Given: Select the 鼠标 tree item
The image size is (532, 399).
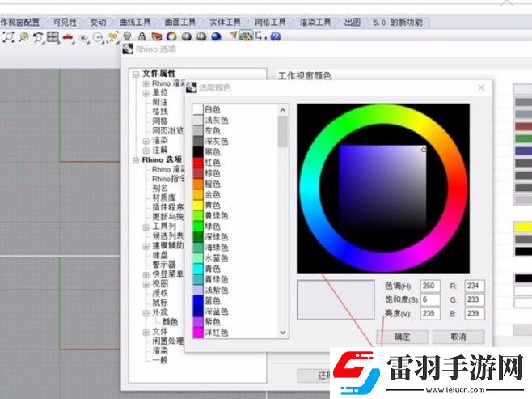Looking at the screenshot, I should 160,302.
